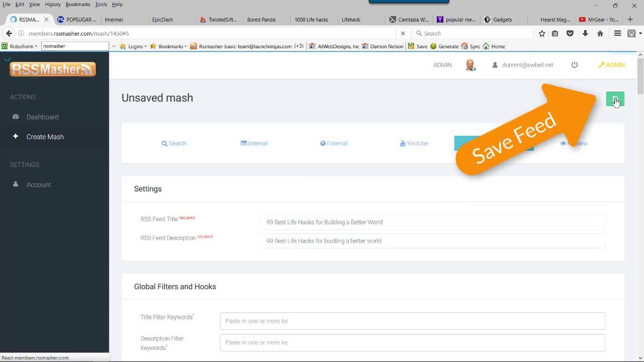Click the Rssmasher-basic-team login bookmark
This screenshot has height=362, width=644.
point(240,46)
